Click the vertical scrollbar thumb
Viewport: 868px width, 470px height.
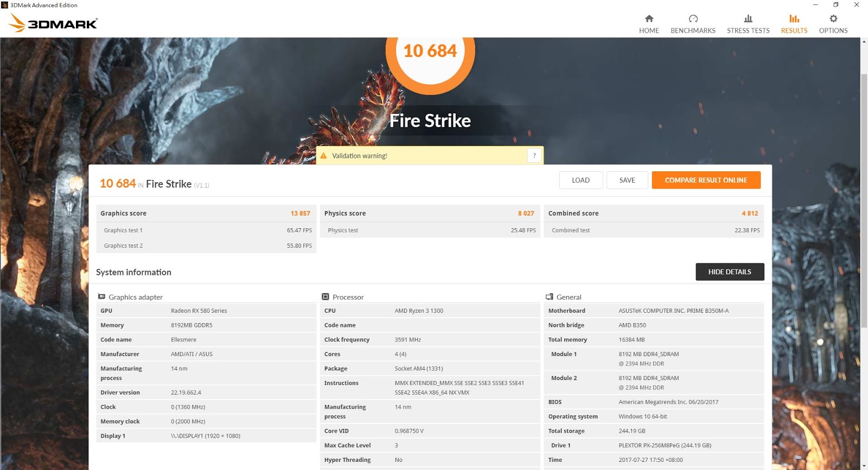point(864,201)
